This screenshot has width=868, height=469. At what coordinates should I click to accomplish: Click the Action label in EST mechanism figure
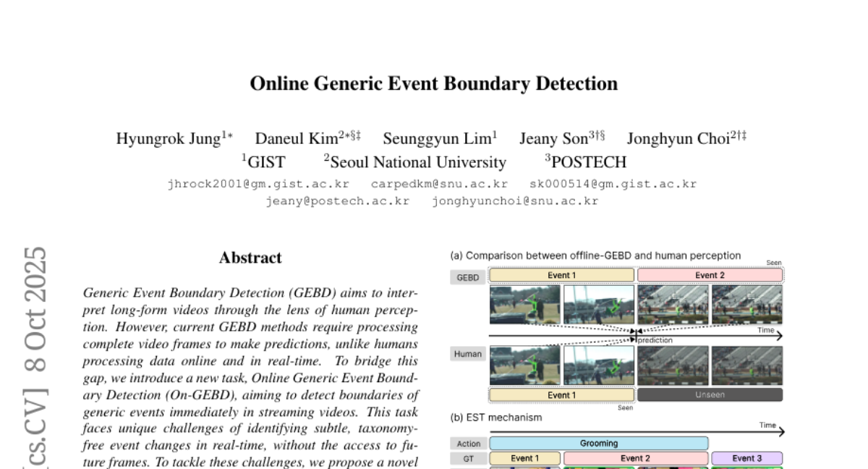tap(467, 443)
